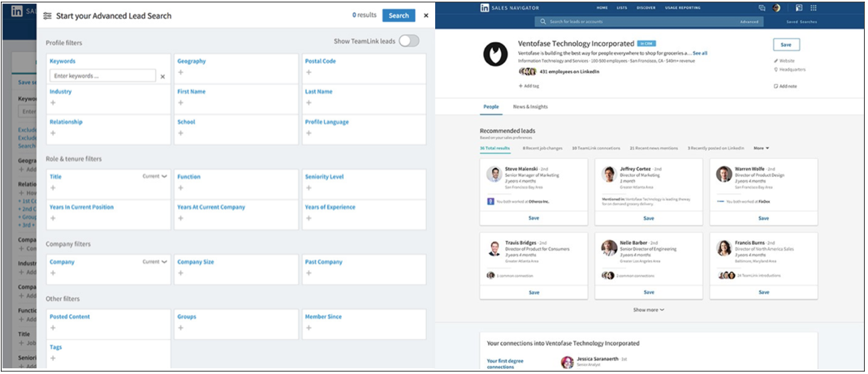The image size is (868, 374).
Task: Click See all in company description
Action: pyautogui.click(x=700, y=53)
